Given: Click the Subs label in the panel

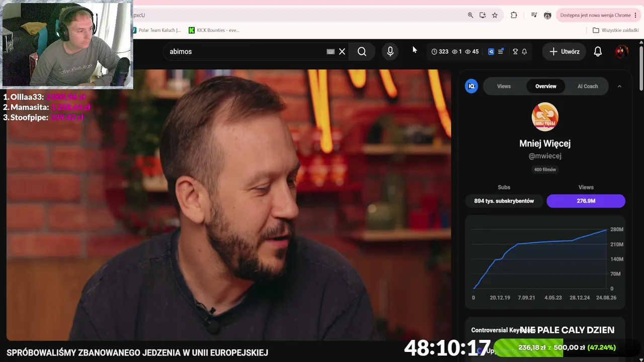Looking at the screenshot, I should pyautogui.click(x=504, y=187).
